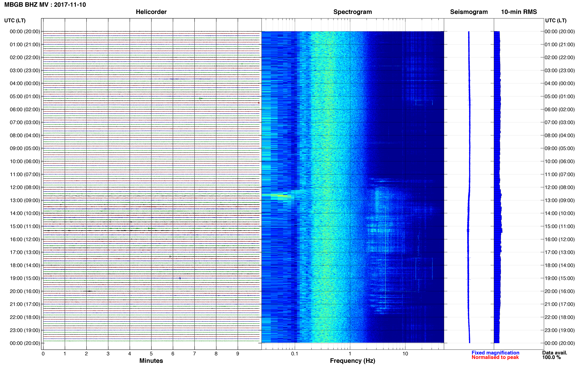This screenshot has width=588, height=368.
Task: Click left-axis time label '09:00 (05:00)'
Action: click(25, 148)
